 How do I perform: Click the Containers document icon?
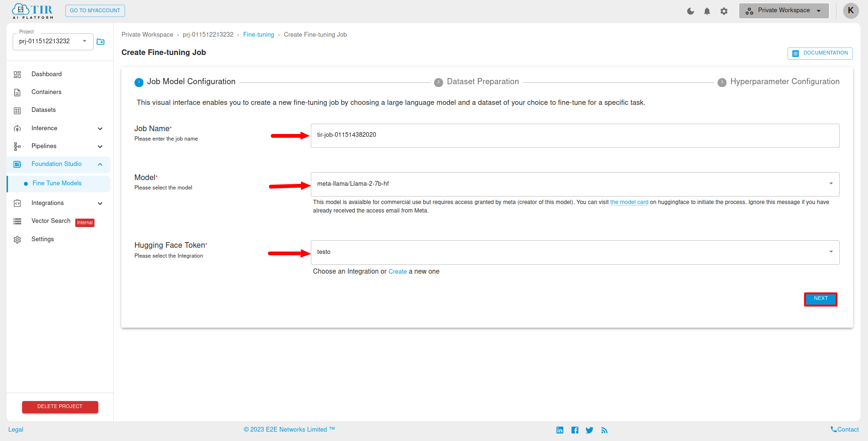(17, 93)
